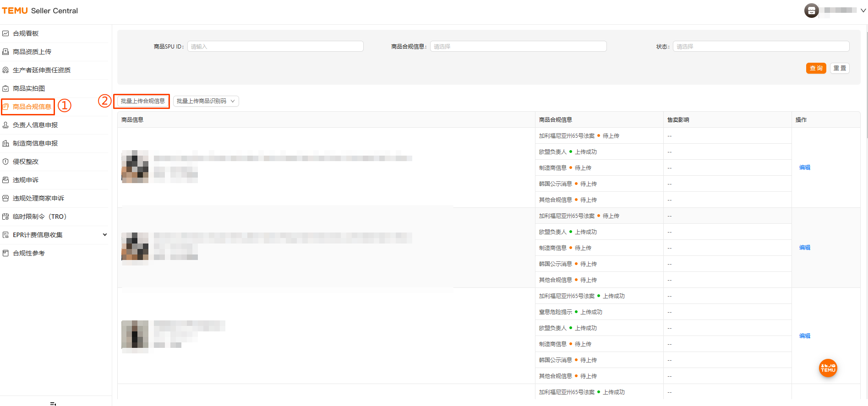868x406 pixels.
Task: Click the 生产者延伸责任资质 sidebar icon
Action: (x=5, y=70)
